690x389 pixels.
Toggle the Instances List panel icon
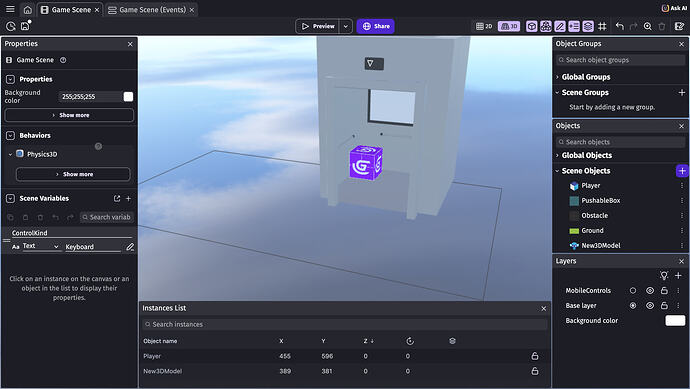pos(574,26)
